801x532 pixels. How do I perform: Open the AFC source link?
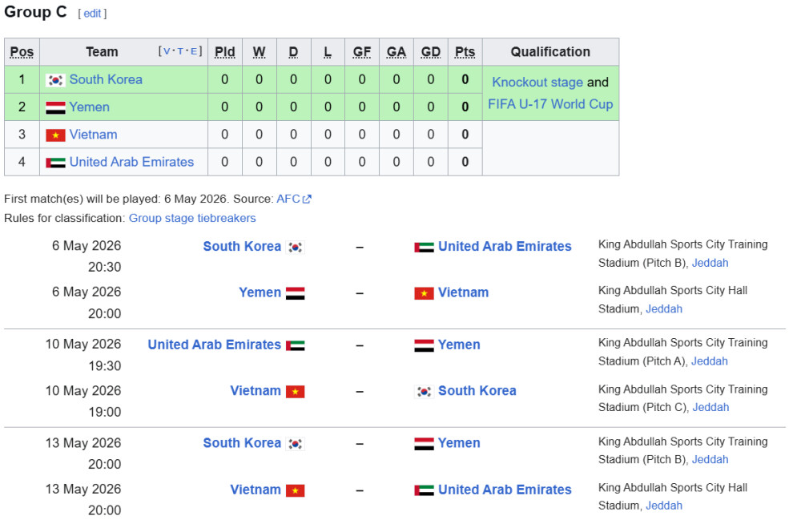(287, 199)
